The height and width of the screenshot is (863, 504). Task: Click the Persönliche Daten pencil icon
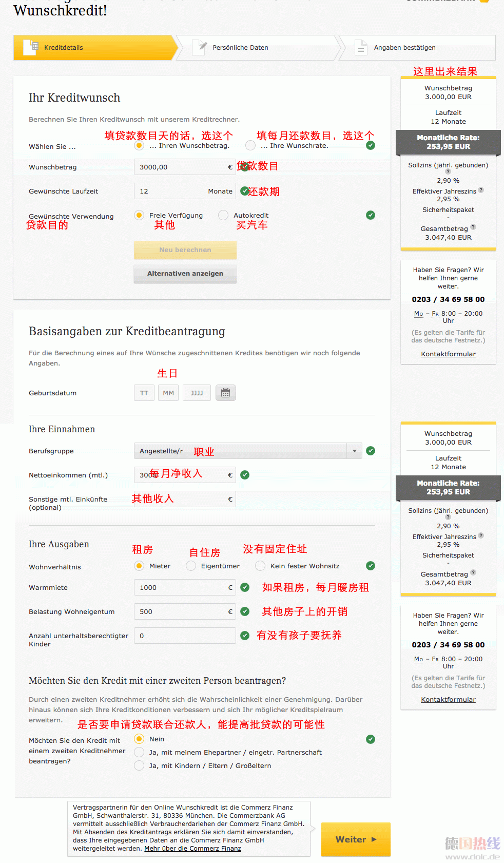[200, 47]
